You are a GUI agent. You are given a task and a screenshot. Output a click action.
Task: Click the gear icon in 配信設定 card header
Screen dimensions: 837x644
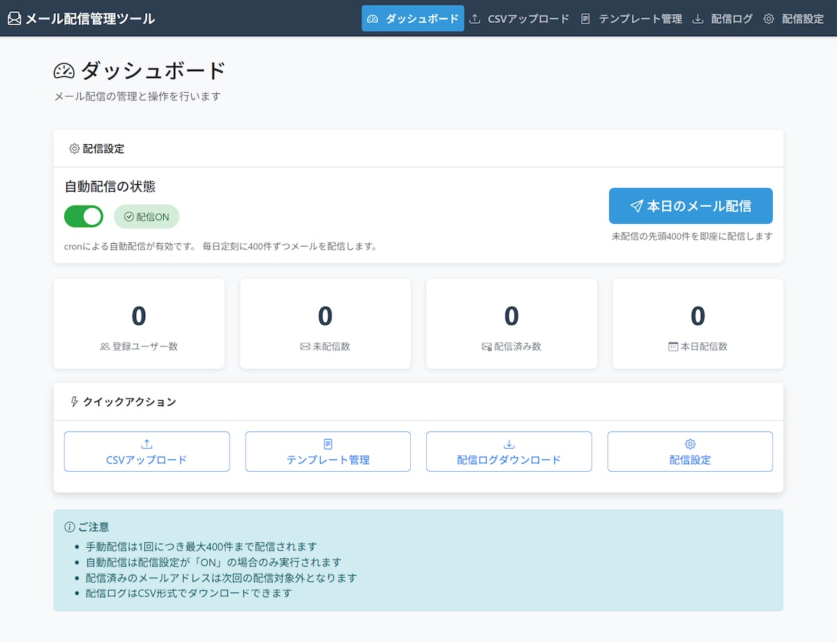pyautogui.click(x=75, y=148)
